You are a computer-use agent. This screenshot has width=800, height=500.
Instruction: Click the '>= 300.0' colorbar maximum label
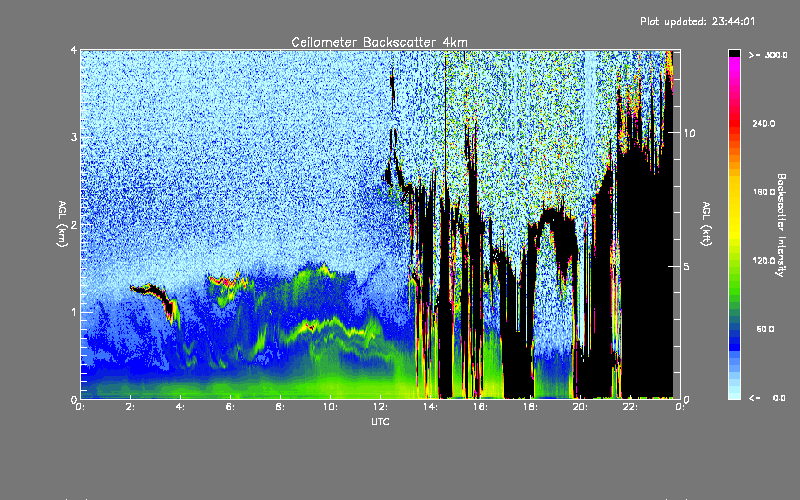pyautogui.click(x=768, y=55)
